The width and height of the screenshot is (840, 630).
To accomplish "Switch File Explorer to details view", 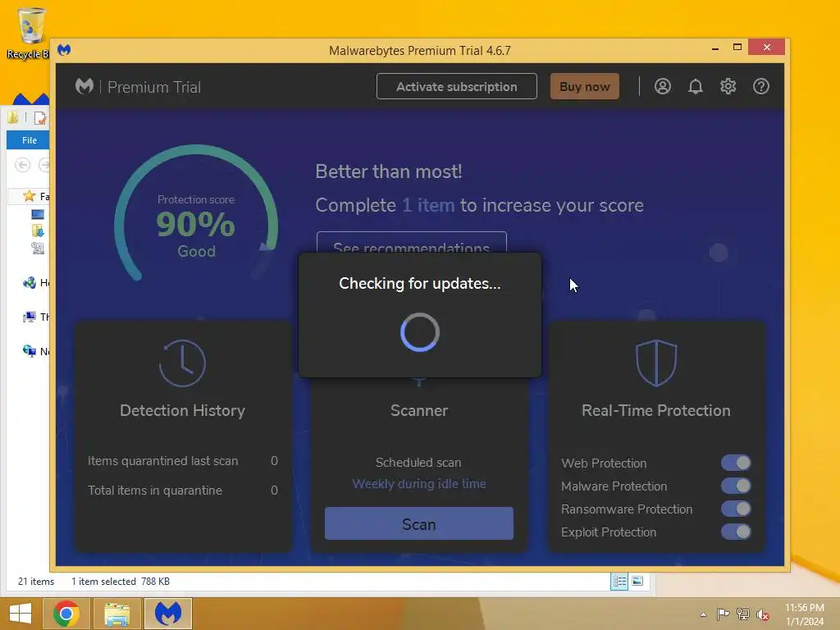I will tap(620, 582).
